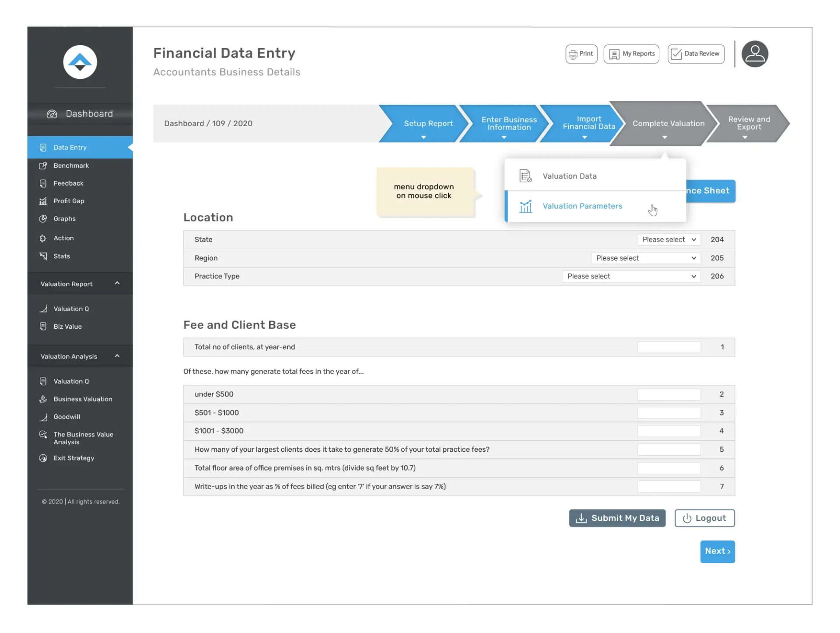Collapse the Valuation Report section
Viewport: 840px width, 633px height.
(x=117, y=284)
